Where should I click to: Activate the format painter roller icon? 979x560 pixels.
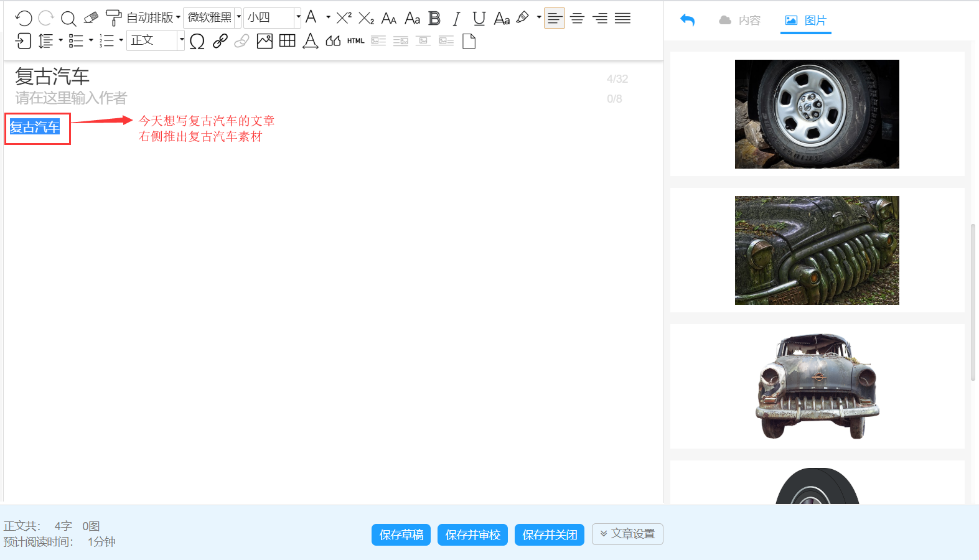[113, 18]
